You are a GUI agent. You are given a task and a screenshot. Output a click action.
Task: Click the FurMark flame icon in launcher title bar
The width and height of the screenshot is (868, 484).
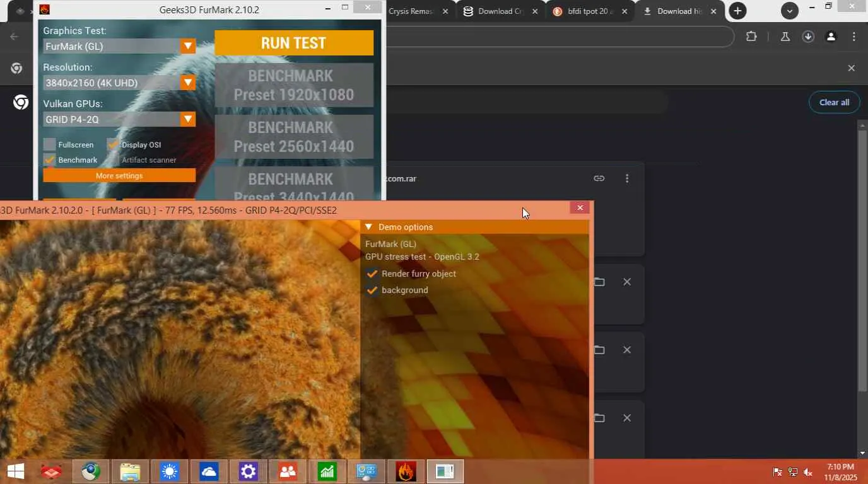point(45,9)
